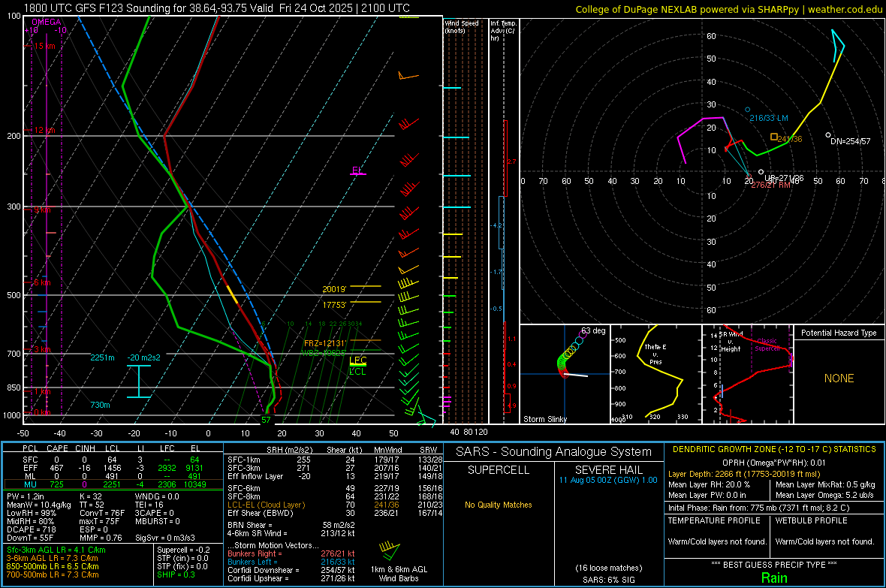The image size is (886, 588).
Task: Click the 20019' height label
Action: 334,289
